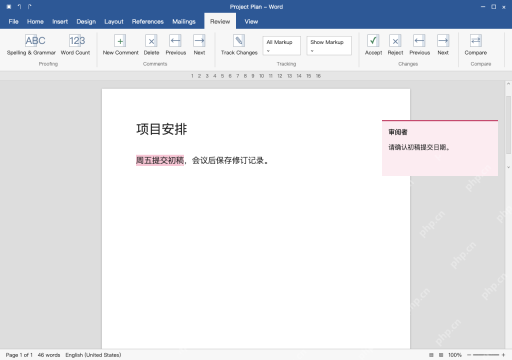Click English (United States) language indicator
Viewport: 512px width, 360px height.
tap(93, 355)
